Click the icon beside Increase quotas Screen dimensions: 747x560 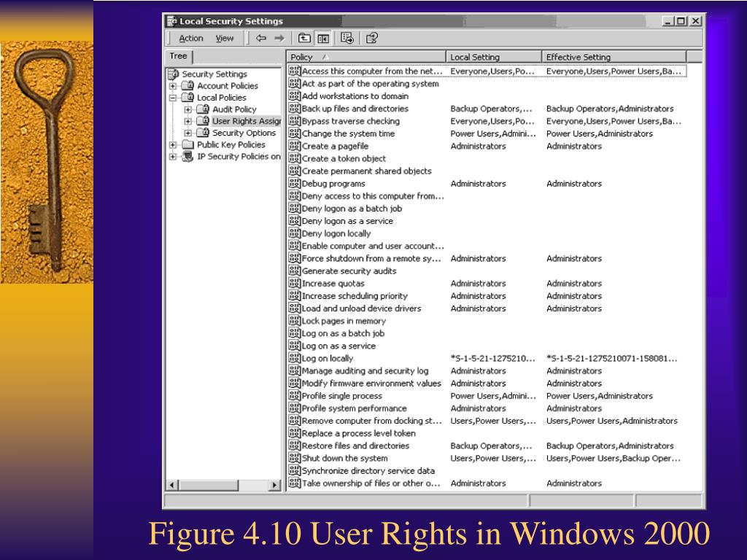295,284
